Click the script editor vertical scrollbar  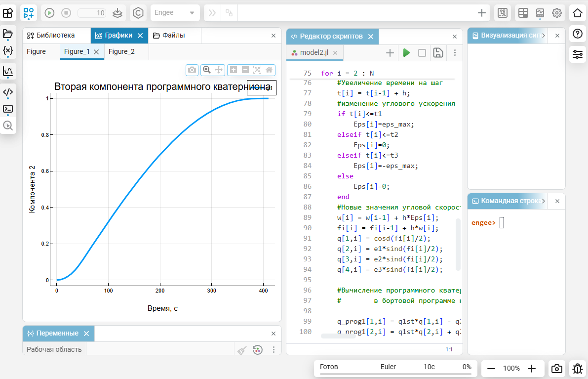(x=458, y=244)
